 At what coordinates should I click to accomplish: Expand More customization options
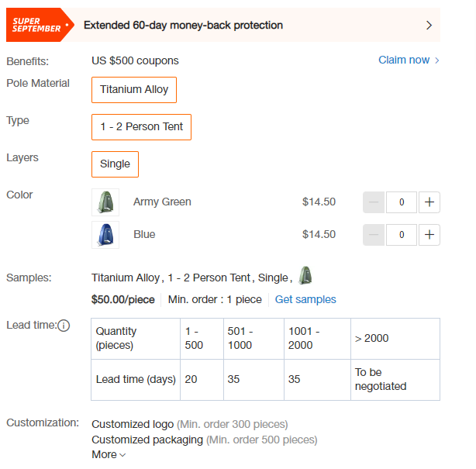point(109,454)
